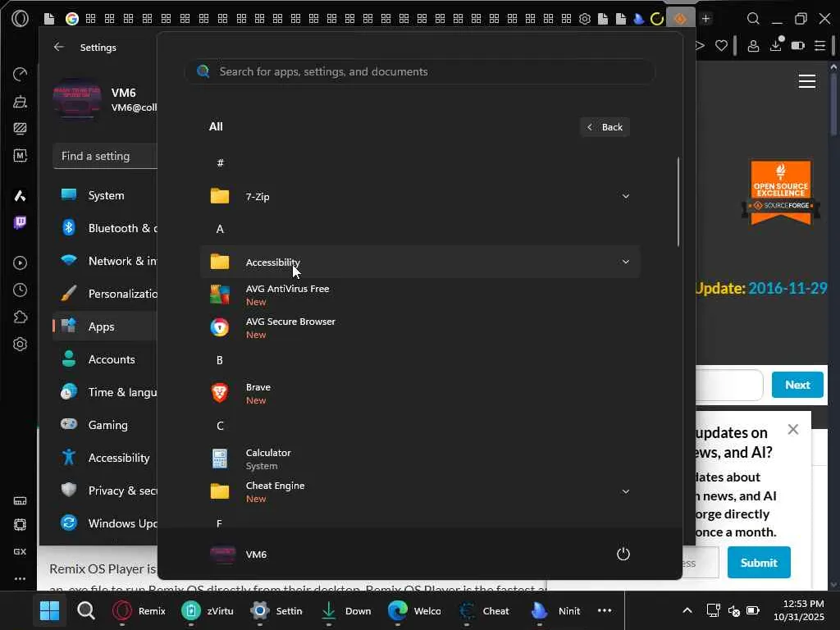840x630 pixels.
Task: Launch AVG Secure Browser from Start
Action: (420, 327)
